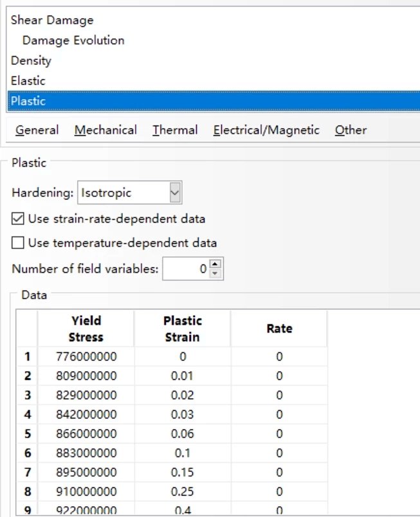The image size is (420, 517).
Task: Increase number of field variables
Action: tap(215, 264)
